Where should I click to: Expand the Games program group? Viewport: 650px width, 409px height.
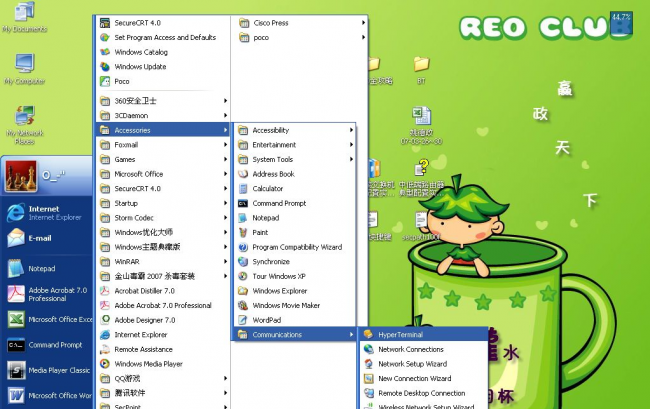click(162, 159)
